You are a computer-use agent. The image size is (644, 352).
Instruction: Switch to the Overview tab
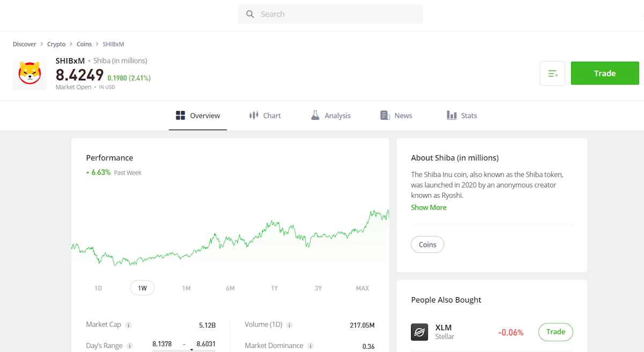pyautogui.click(x=197, y=115)
